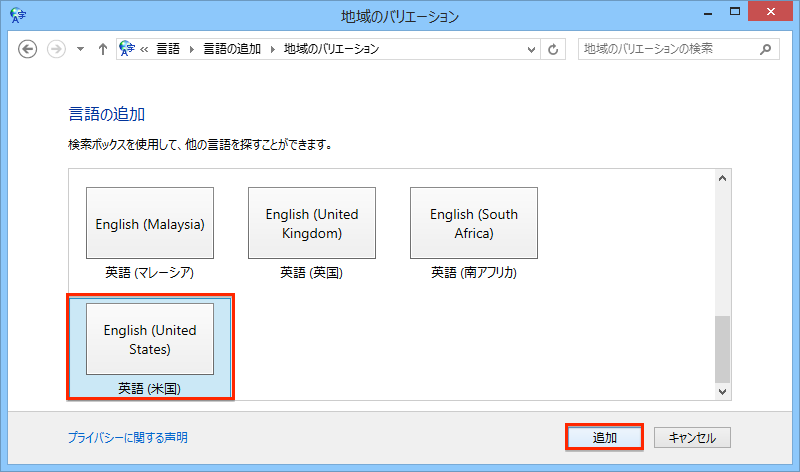
Task: Click the language icon in the address bar
Action: [128, 49]
